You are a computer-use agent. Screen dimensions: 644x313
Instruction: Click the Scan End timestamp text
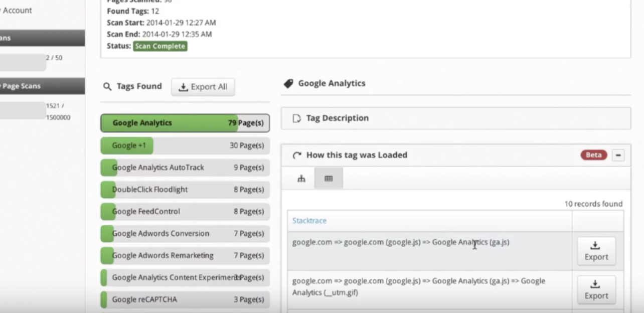[159, 35]
